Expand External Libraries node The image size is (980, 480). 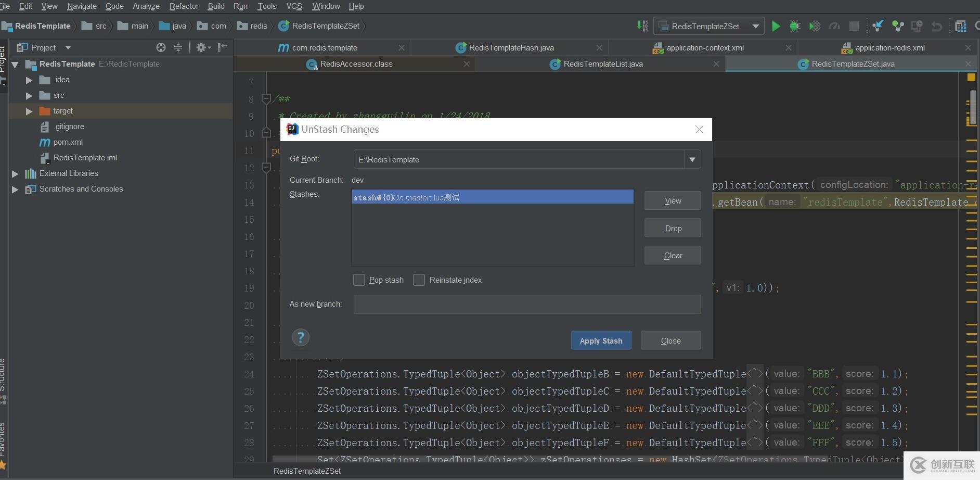[15, 174]
